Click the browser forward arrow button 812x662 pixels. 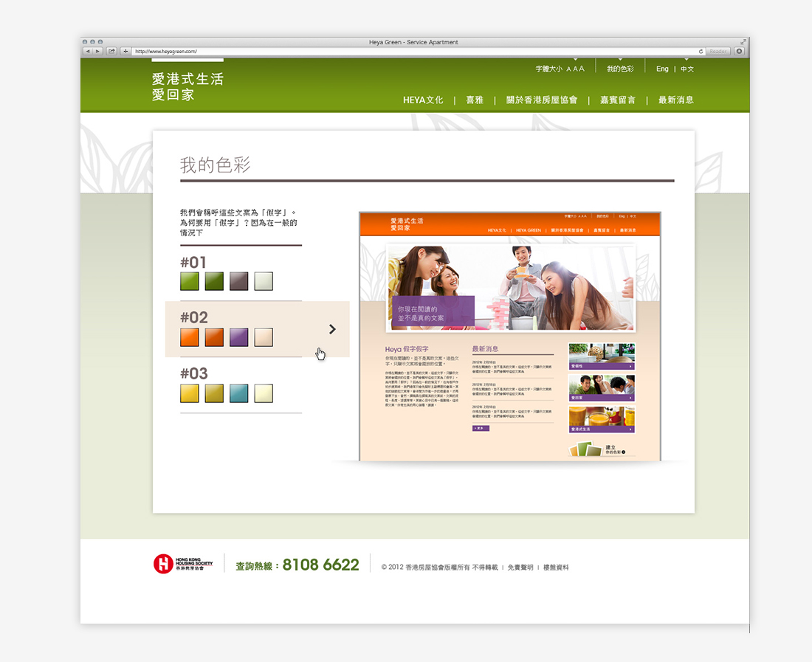pos(97,51)
